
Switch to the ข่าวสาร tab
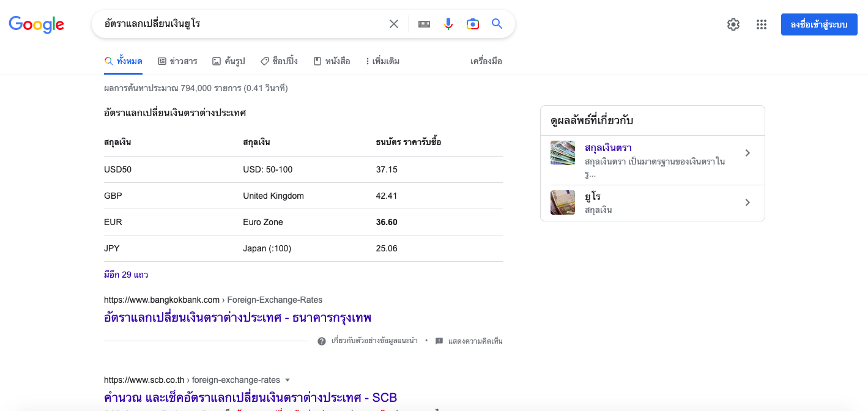click(177, 61)
